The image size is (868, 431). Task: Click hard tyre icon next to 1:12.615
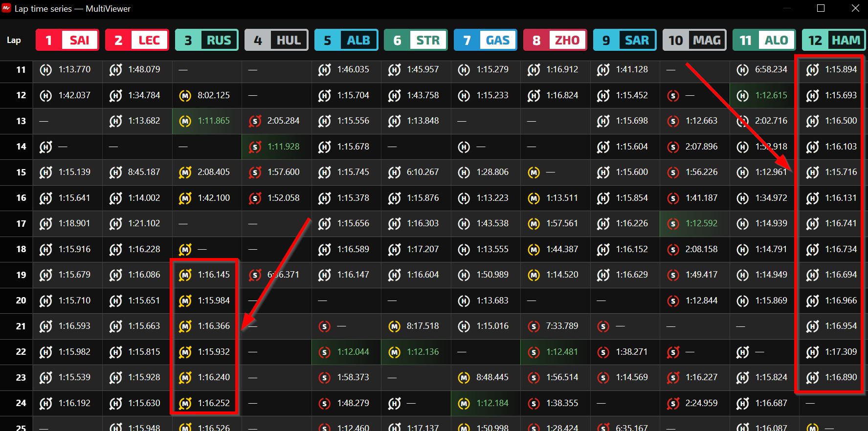click(x=742, y=96)
